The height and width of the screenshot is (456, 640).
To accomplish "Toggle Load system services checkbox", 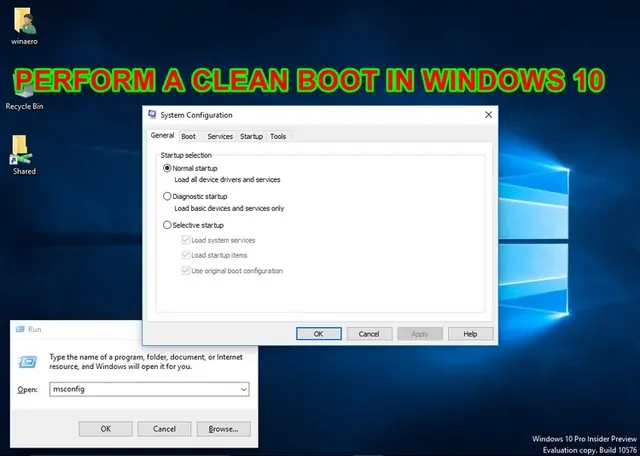I will click(186, 240).
